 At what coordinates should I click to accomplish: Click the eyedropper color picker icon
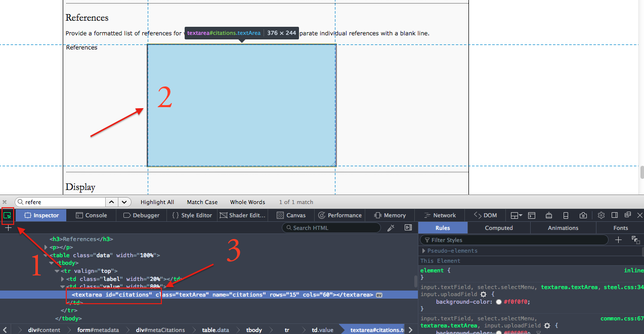coord(391,228)
